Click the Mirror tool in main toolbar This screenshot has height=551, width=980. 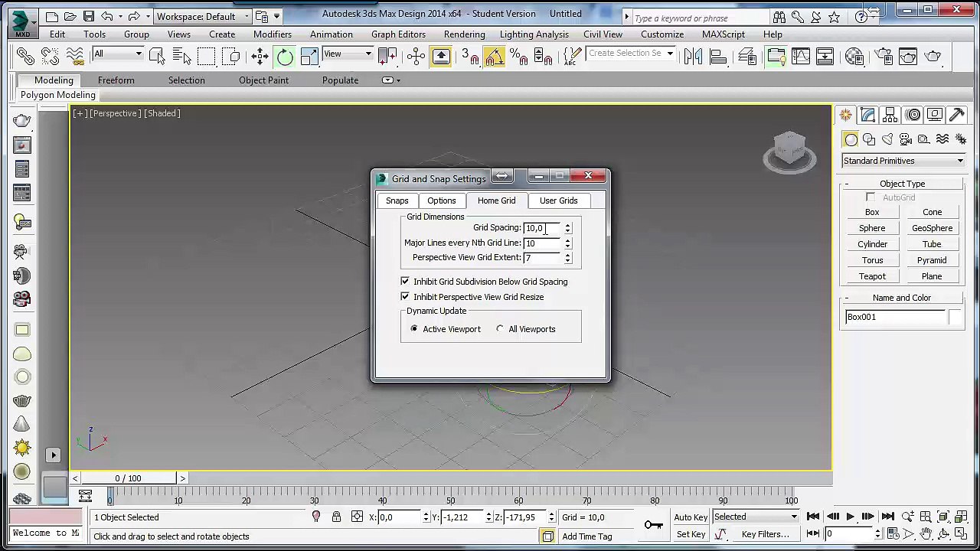pyautogui.click(x=693, y=56)
